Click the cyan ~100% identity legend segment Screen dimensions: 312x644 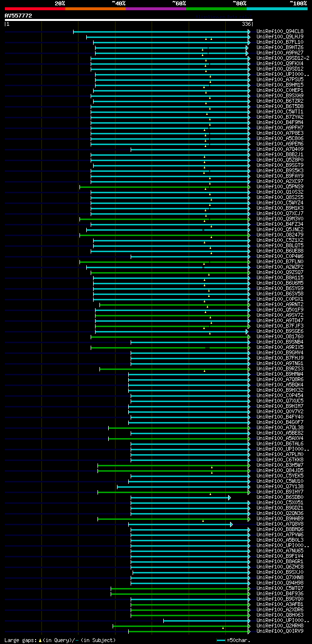pos(277,9)
